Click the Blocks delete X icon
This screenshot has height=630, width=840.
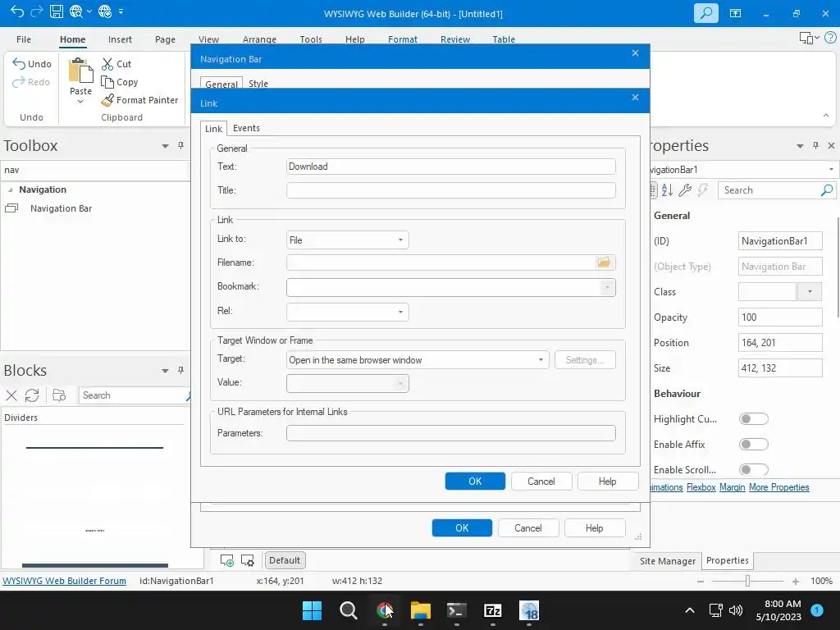tap(11, 395)
